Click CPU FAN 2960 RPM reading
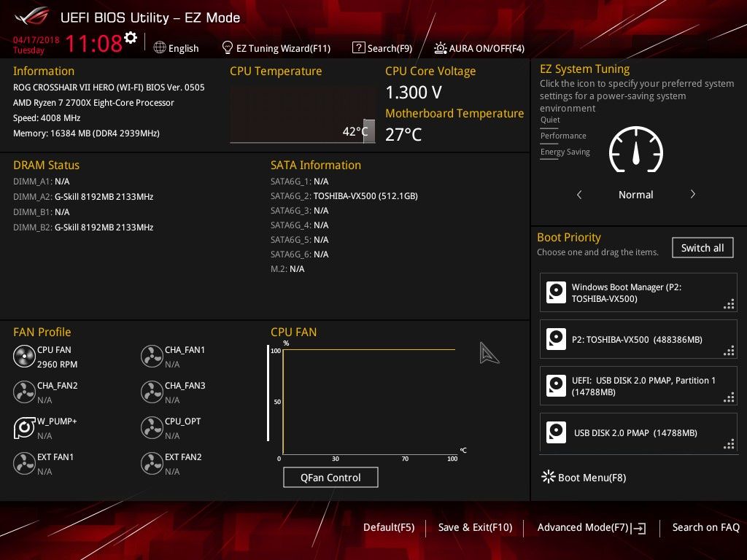The height and width of the screenshot is (560, 747). coord(57,364)
